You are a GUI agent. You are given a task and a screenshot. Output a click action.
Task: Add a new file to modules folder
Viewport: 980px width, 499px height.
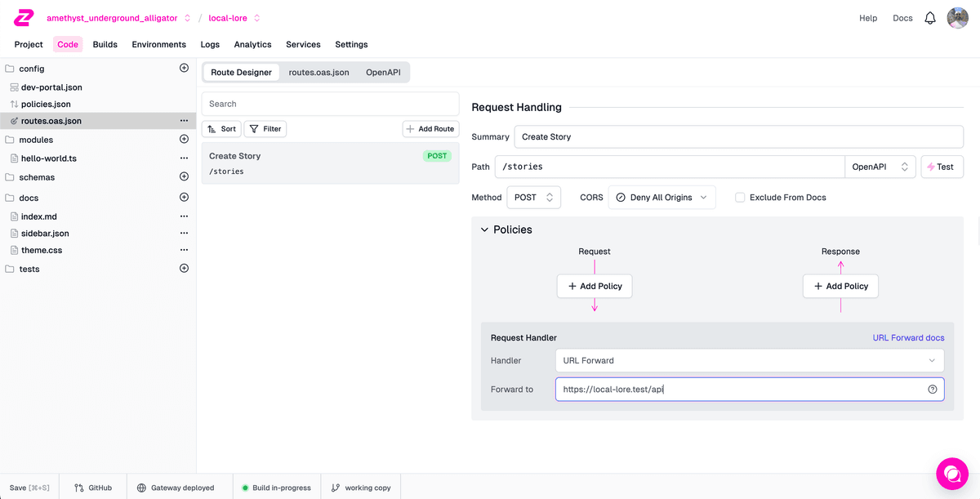(184, 140)
